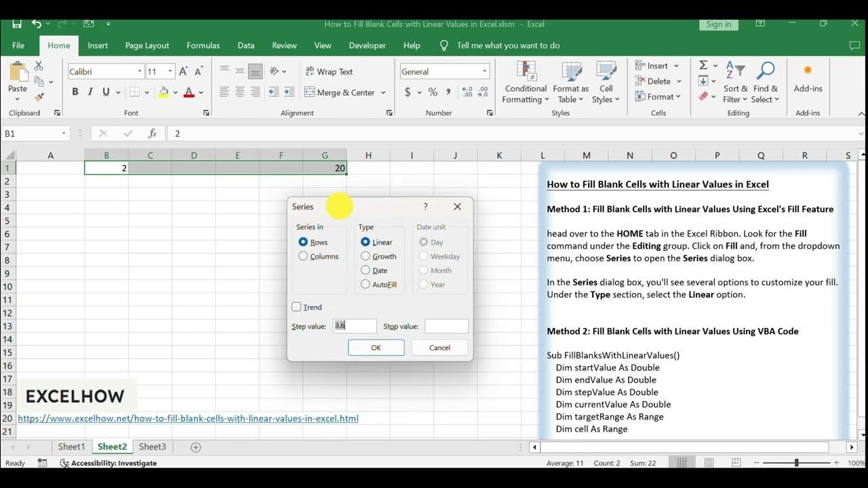The width and height of the screenshot is (868, 488).
Task: Open the General number format dropdown
Action: click(x=484, y=71)
